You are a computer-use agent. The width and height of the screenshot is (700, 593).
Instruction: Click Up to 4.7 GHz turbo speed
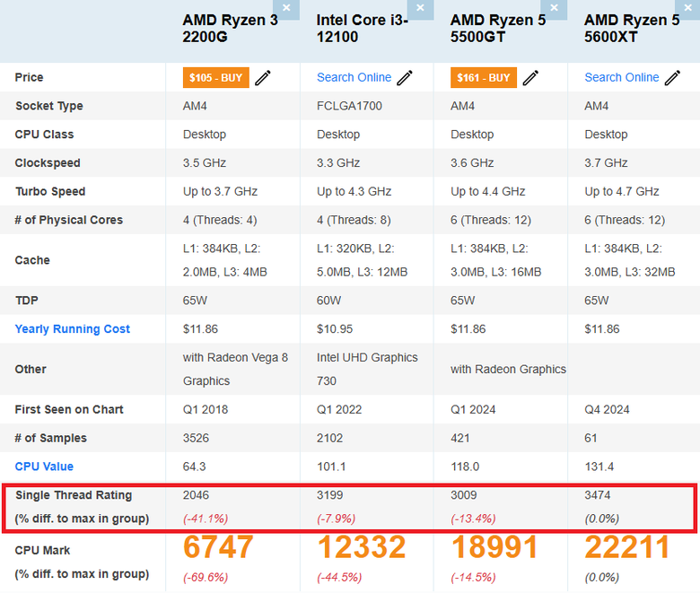(x=622, y=192)
